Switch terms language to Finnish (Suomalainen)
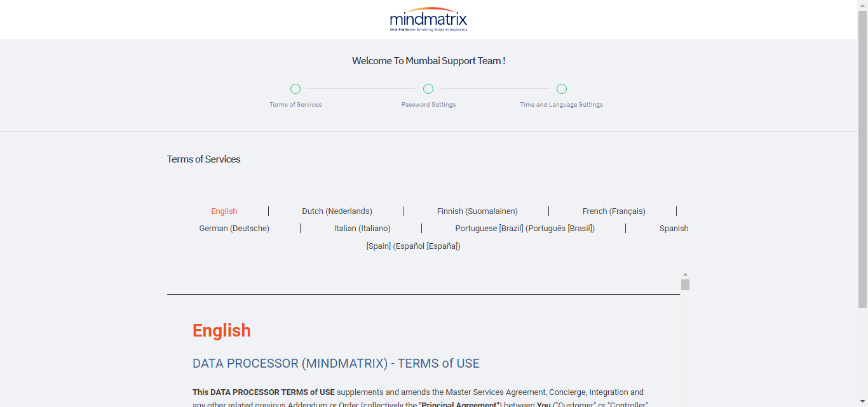The height and width of the screenshot is (407, 868). coord(477,211)
